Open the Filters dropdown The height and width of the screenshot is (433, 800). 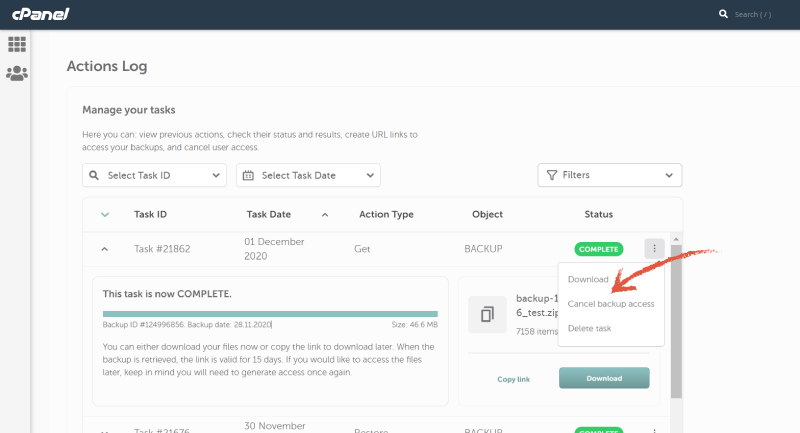point(610,175)
